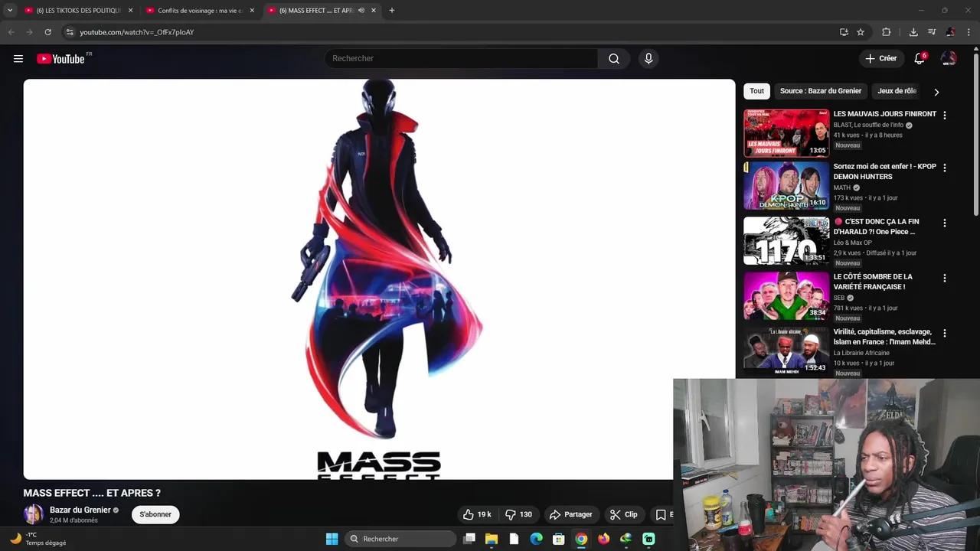Bookmark this page with the star icon
The height and width of the screenshot is (551, 980).
point(861,32)
